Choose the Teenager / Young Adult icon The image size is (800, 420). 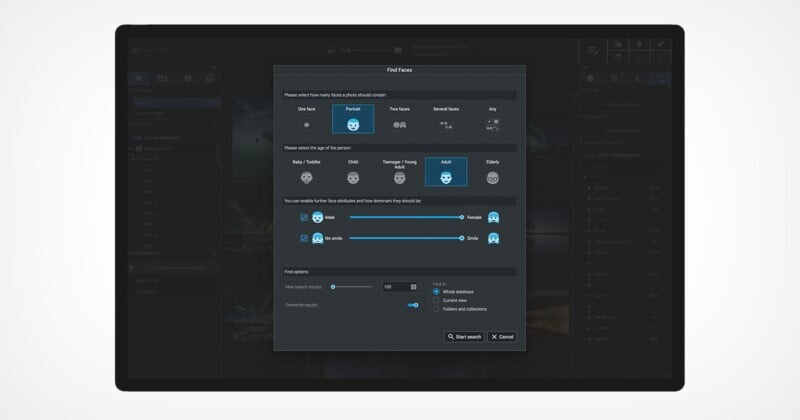[400, 177]
